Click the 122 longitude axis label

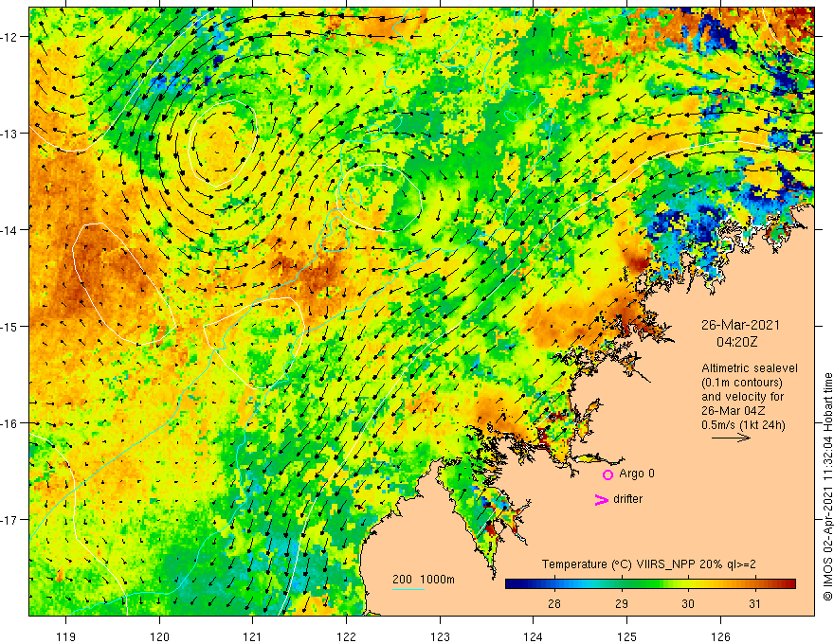346,636
